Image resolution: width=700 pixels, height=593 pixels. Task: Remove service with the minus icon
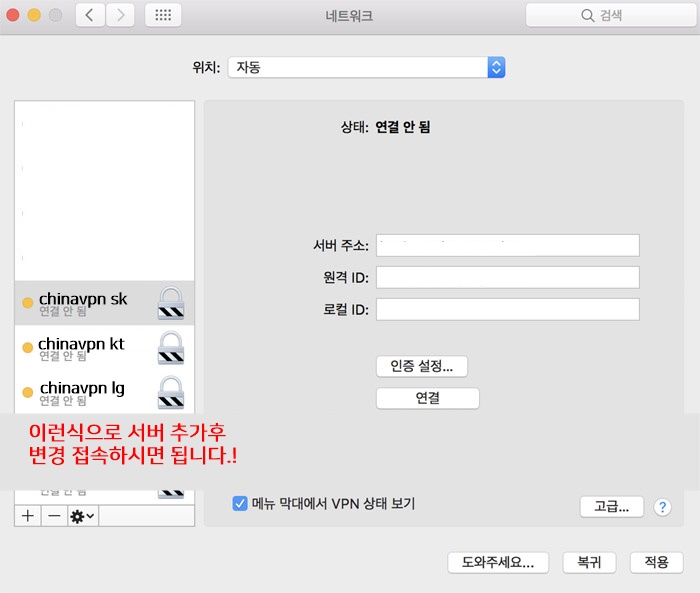(54, 515)
